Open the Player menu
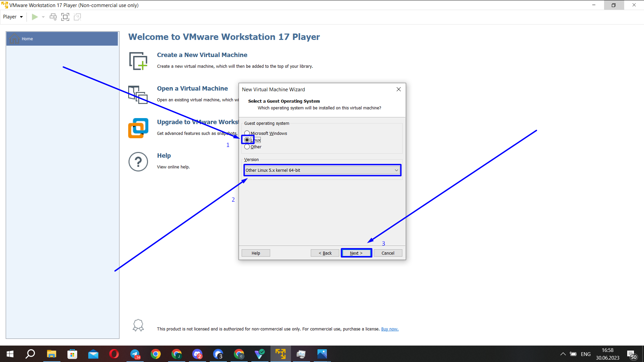The width and height of the screenshot is (644, 362). [13, 17]
